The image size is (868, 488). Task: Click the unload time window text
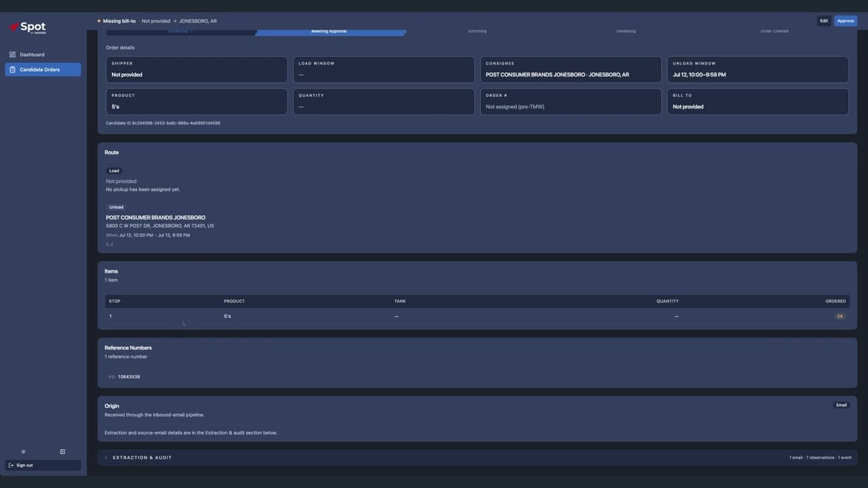point(155,235)
